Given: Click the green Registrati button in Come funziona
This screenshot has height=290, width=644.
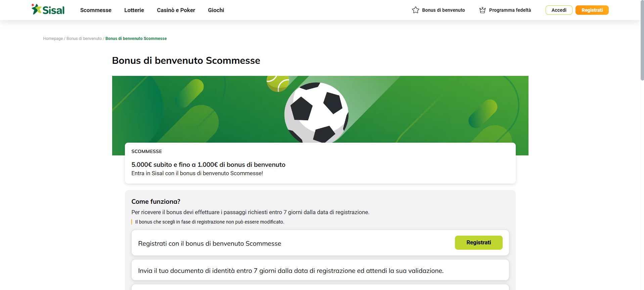Looking at the screenshot, I should point(478,242).
